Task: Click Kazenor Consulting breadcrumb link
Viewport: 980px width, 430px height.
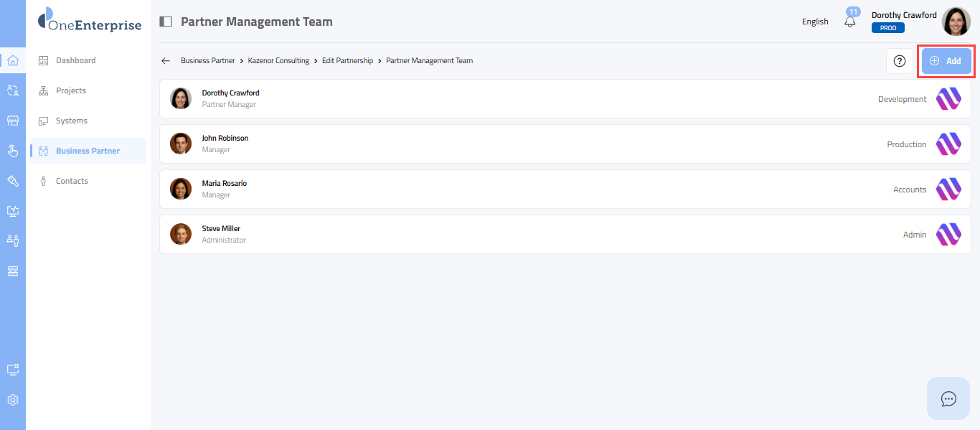Action: [x=278, y=61]
